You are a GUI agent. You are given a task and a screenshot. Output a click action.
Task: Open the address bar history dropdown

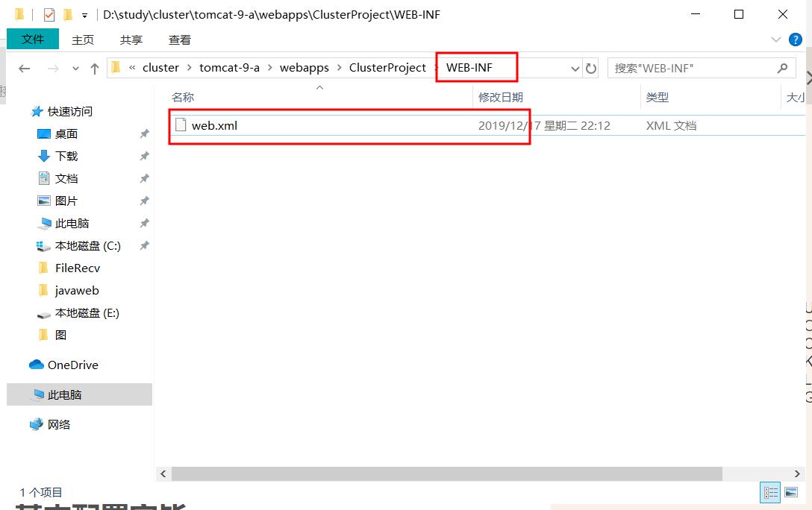pos(575,69)
